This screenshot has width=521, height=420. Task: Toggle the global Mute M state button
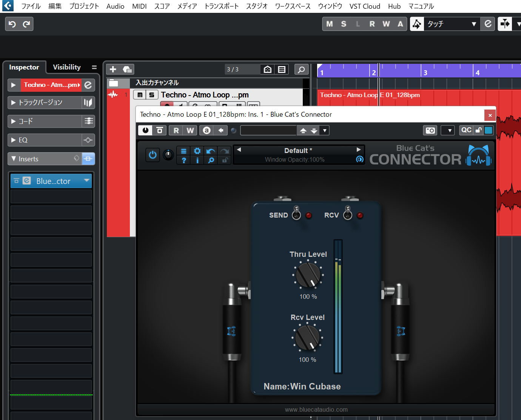[x=330, y=24]
